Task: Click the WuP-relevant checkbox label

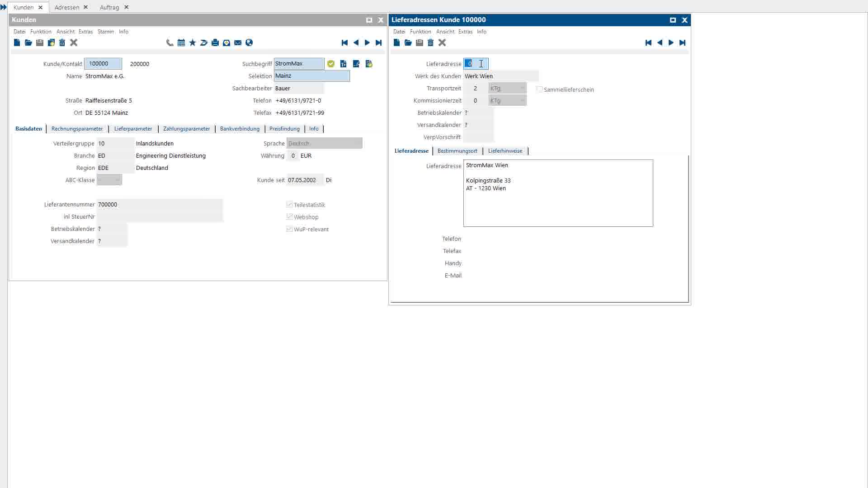Action: click(x=311, y=229)
